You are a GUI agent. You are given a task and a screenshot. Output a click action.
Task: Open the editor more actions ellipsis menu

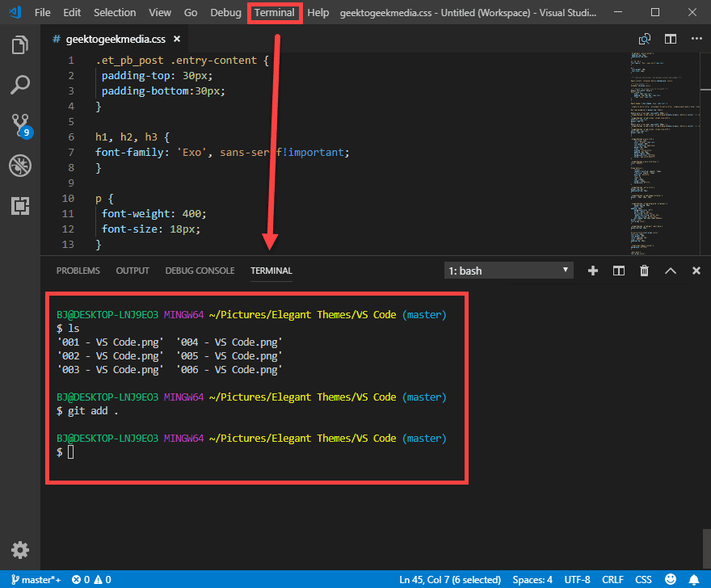tap(696, 38)
